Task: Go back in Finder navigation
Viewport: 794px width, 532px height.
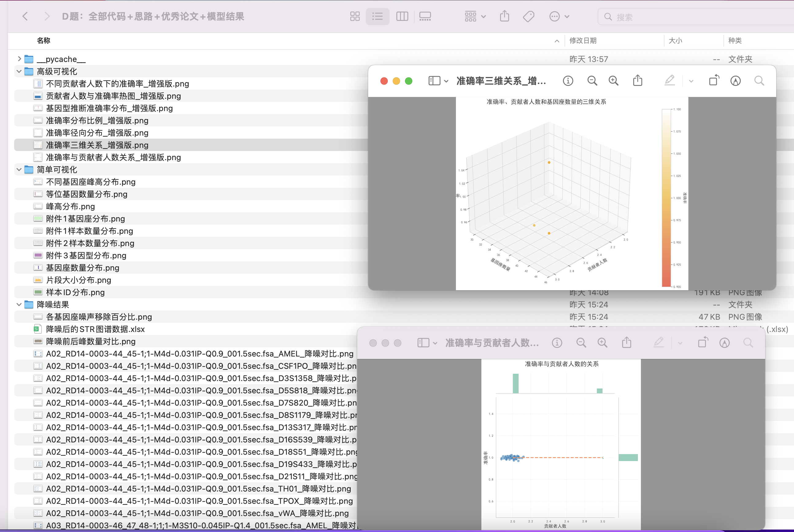Action: point(25,16)
